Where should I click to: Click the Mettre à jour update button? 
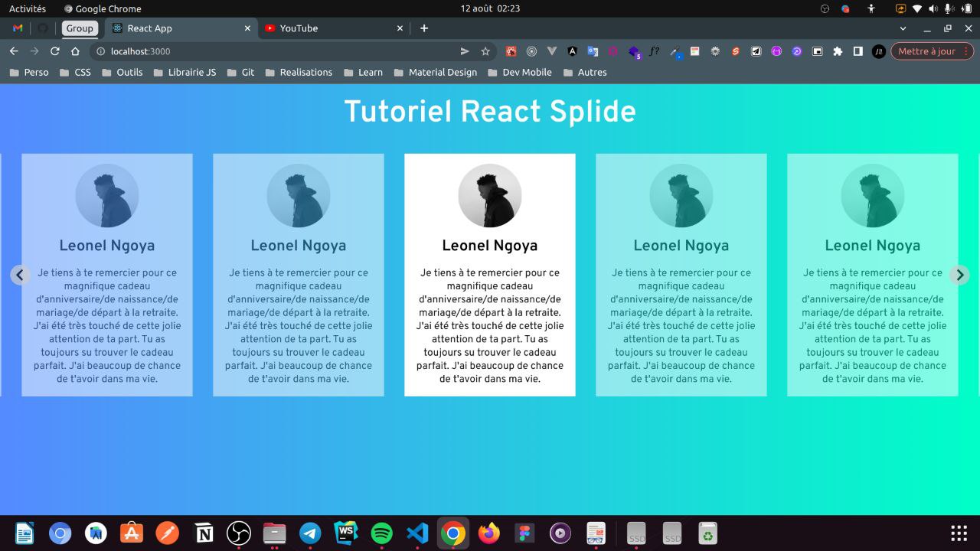[932, 51]
